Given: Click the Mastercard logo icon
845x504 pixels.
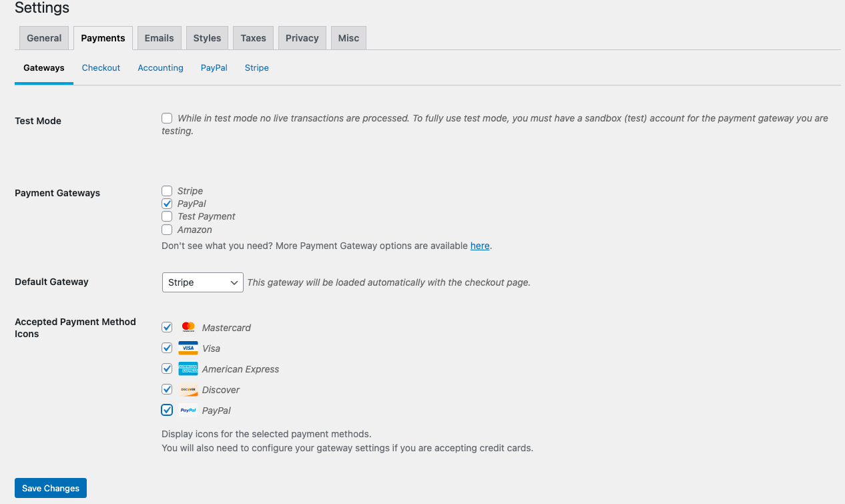Looking at the screenshot, I should tap(188, 327).
